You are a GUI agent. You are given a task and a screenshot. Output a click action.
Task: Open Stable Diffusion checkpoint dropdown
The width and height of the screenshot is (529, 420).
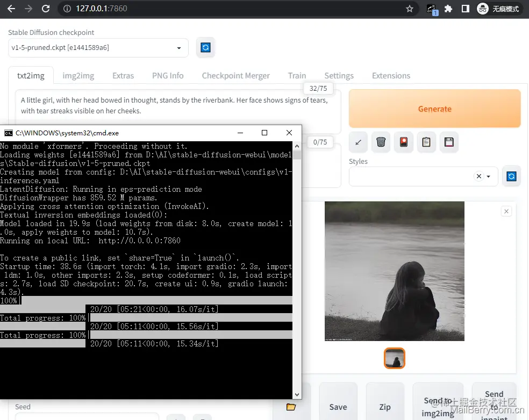[x=98, y=48]
